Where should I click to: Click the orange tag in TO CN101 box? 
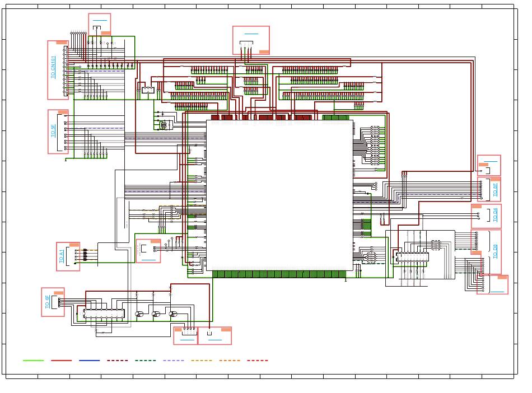(x=62, y=43)
